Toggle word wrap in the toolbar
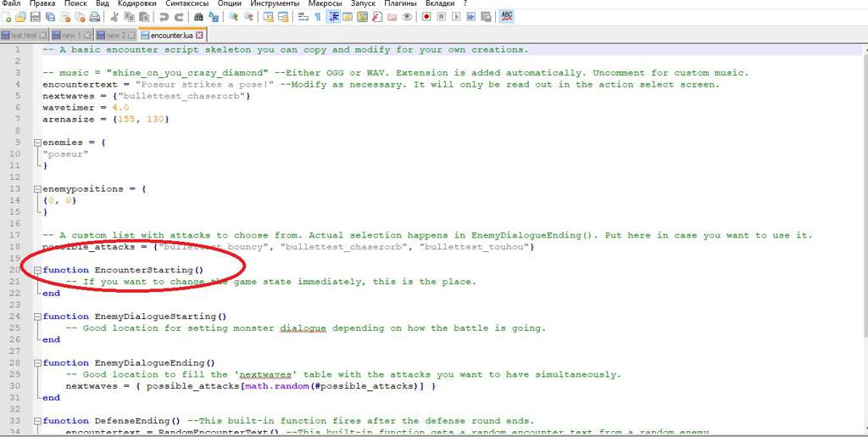The image size is (868, 437). point(303,17)
